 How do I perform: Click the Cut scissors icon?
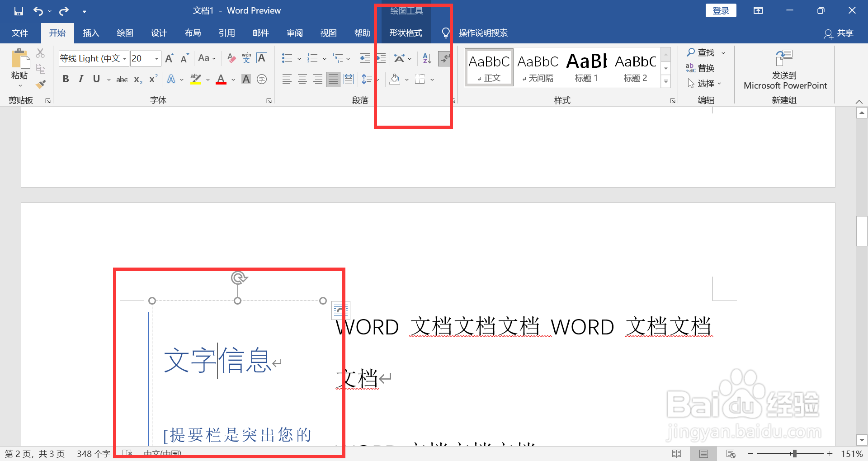point(41,53)
